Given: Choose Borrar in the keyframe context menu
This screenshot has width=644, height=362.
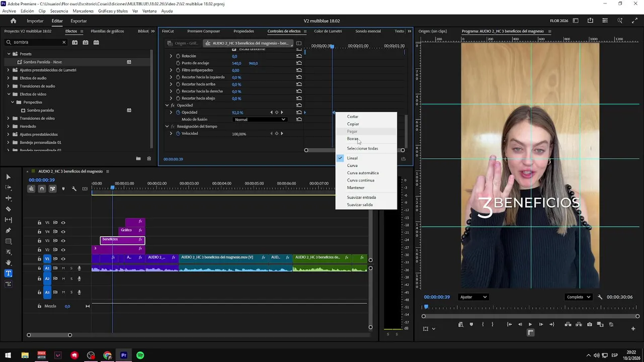Looking at the screenshot, I should click(x=353, y=139).
